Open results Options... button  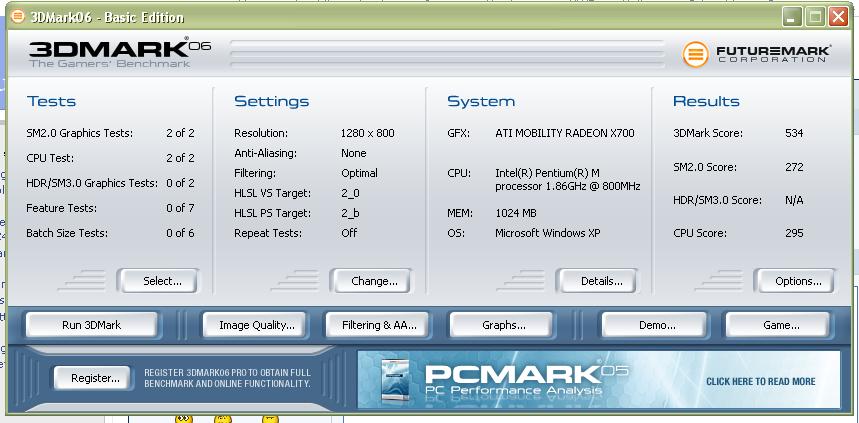tap(794, 281)
